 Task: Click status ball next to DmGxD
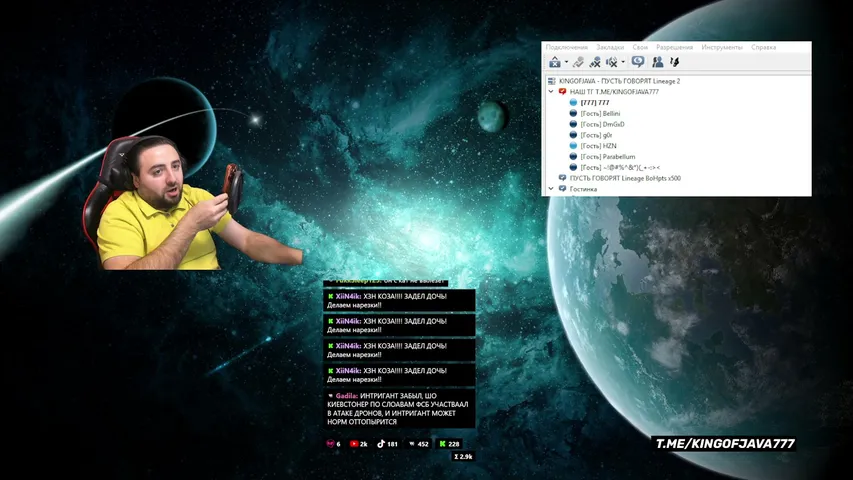click(x=573, y=124)
